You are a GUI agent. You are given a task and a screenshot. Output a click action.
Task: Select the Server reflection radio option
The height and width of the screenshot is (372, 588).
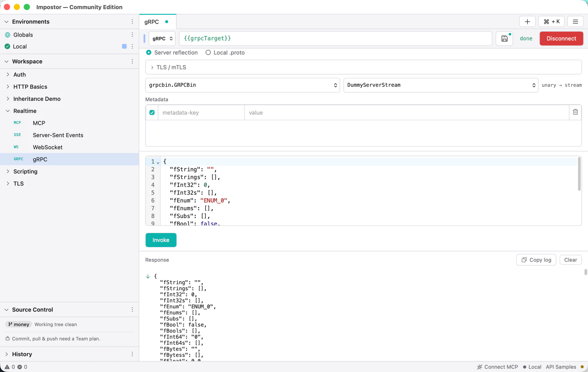tap(149, 53)
